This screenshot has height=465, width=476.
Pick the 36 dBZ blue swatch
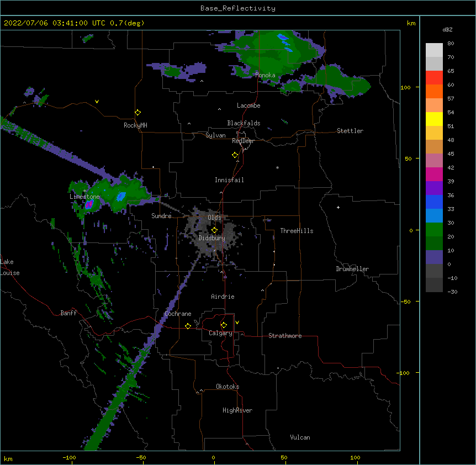tap(434, 202)
